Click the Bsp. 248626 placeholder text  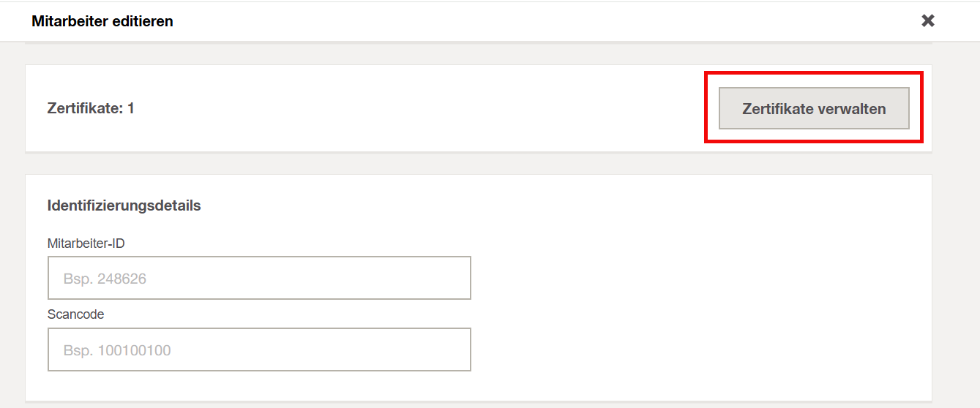coord(105,279)
